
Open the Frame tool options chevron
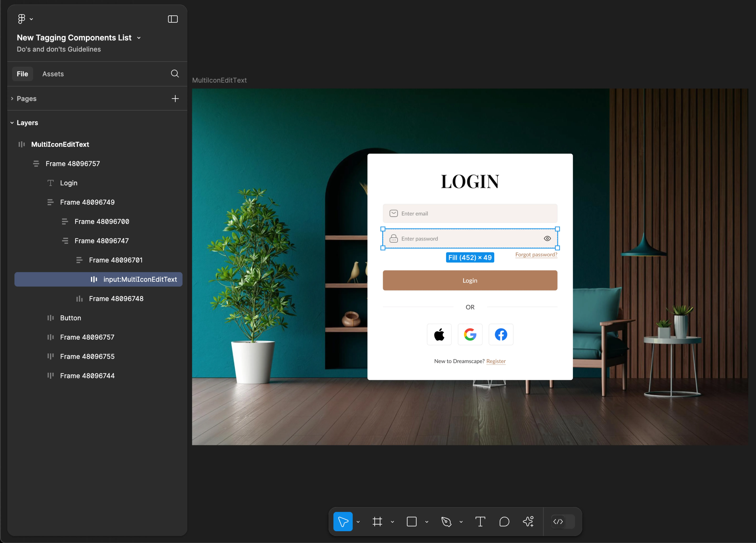point(392,522)
